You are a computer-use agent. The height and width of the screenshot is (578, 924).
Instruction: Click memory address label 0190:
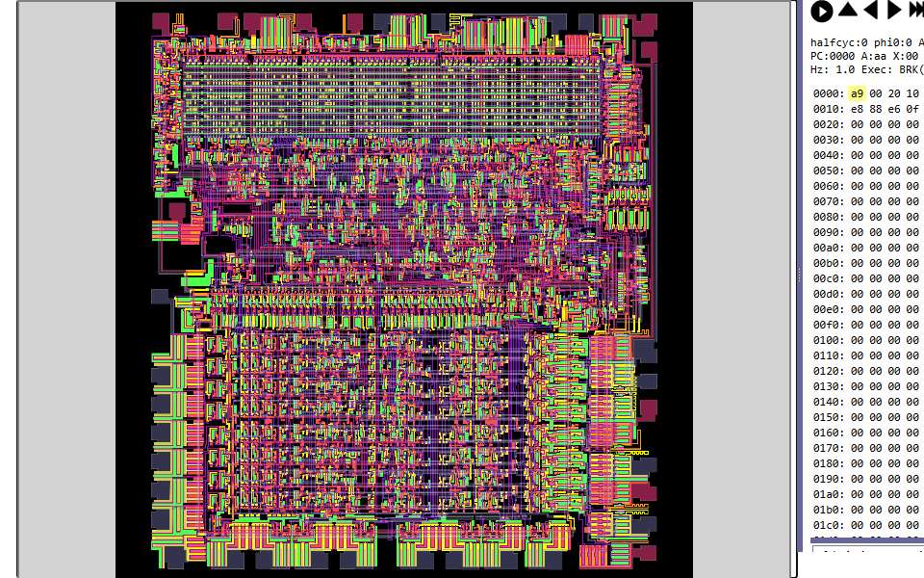coord(829,479)
